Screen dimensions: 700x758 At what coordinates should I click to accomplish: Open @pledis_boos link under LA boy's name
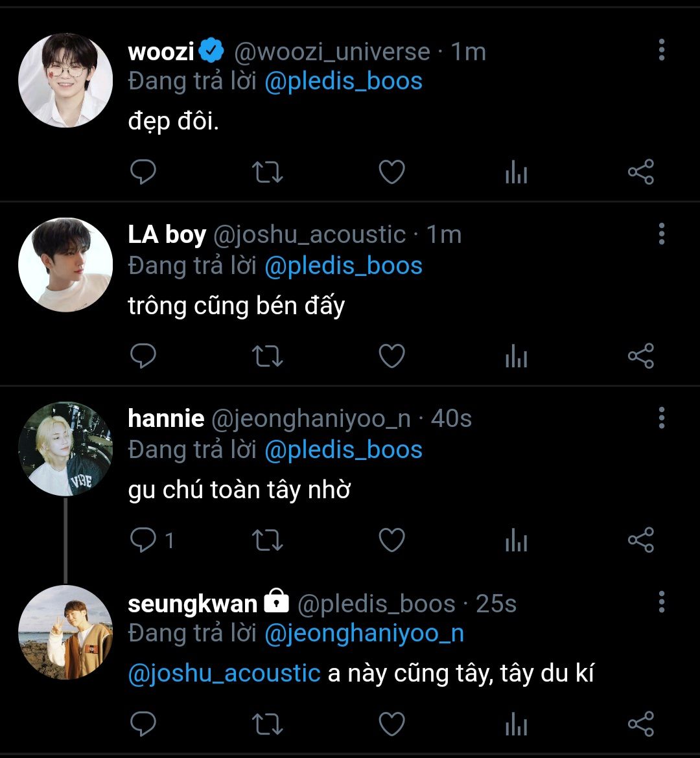click(344, 266)
